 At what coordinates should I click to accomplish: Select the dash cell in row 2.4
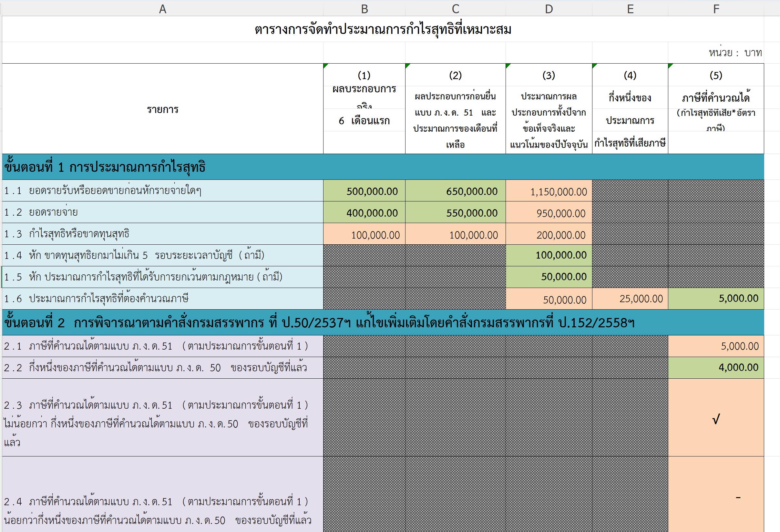(x=716, y=494)
